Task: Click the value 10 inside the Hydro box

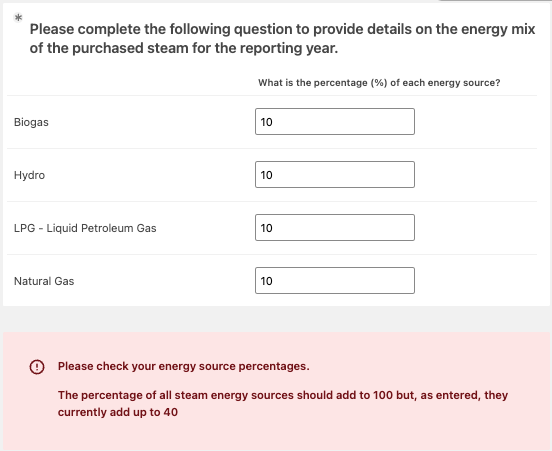Action: [266, 175]
